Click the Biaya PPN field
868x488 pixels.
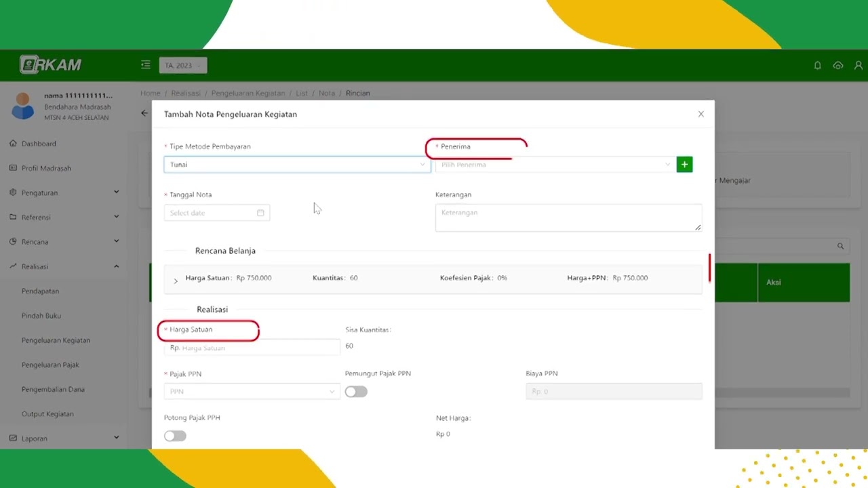[614, 392]
